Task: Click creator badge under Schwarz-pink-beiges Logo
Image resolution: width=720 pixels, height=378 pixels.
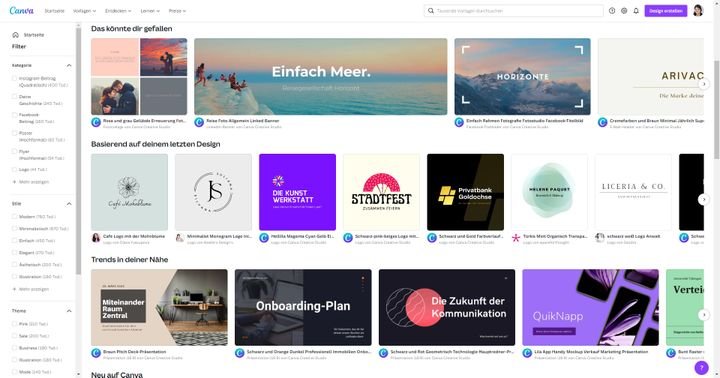Action: pos(348,238)
